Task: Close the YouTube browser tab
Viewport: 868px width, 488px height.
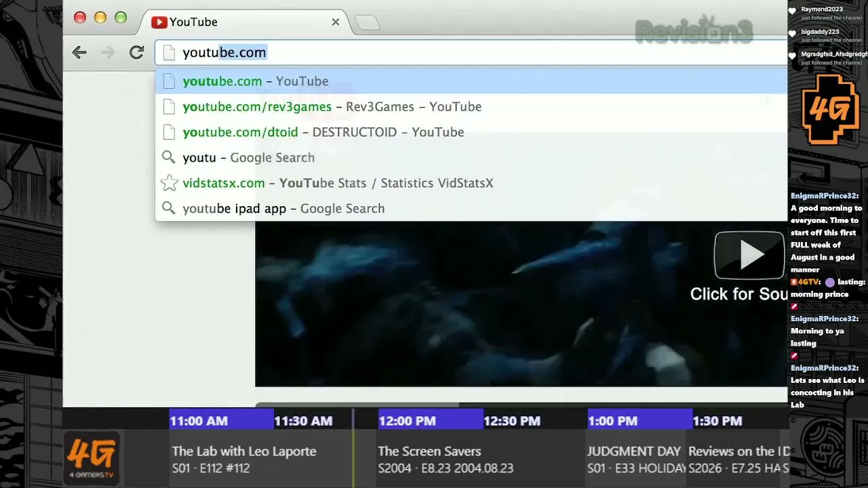Action: click(x=335, y=22)
